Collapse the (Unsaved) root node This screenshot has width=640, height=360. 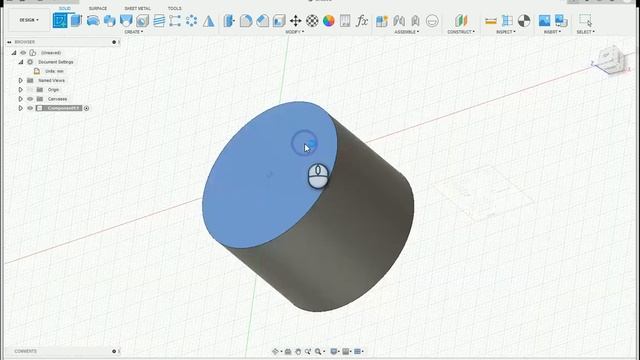14,53
